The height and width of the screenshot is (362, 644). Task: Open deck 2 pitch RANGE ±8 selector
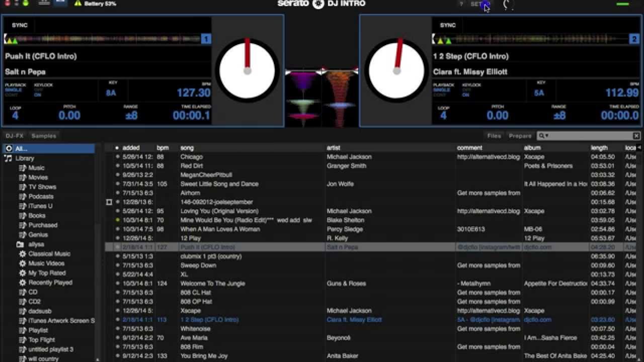(559, 116)
